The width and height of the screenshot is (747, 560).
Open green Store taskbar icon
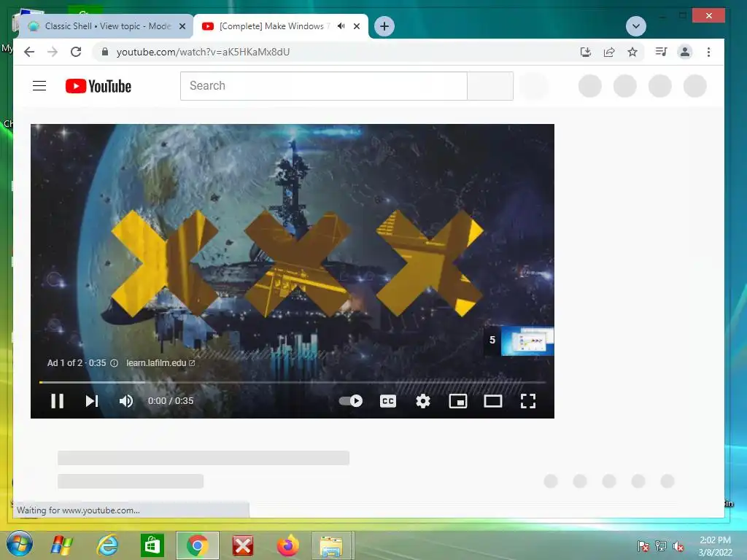152,545
